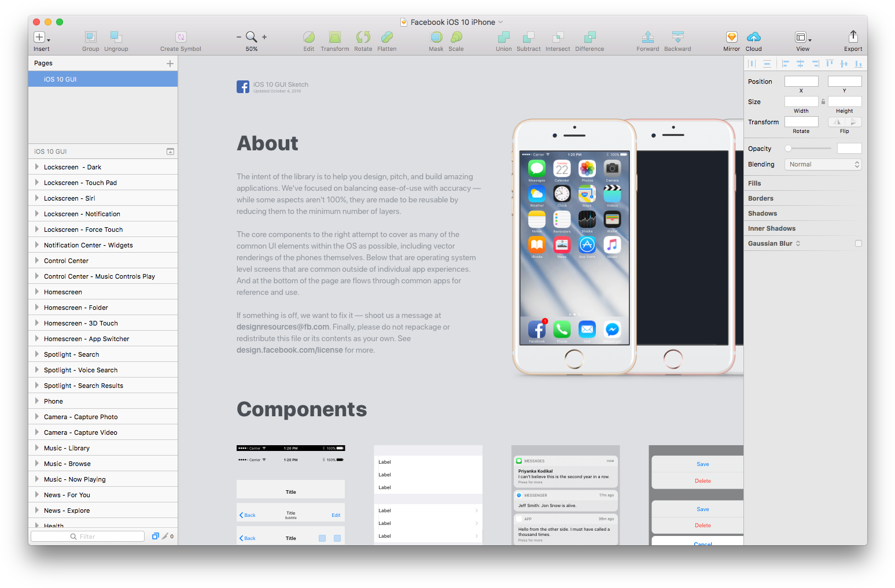895x588 pixels.
Task: Select the Scale tool
Action: pos(456,37)
